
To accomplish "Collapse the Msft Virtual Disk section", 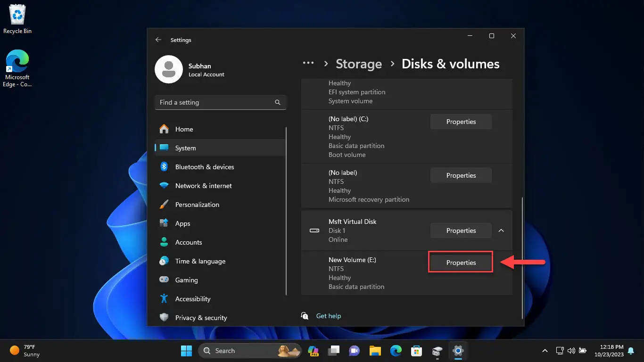I will coord(501,230).
